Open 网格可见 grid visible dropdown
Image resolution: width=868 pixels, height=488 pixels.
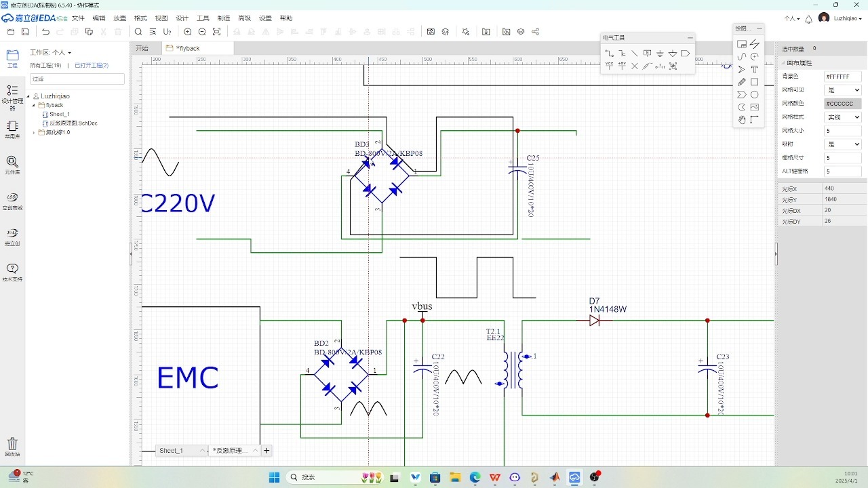point(843,90)
